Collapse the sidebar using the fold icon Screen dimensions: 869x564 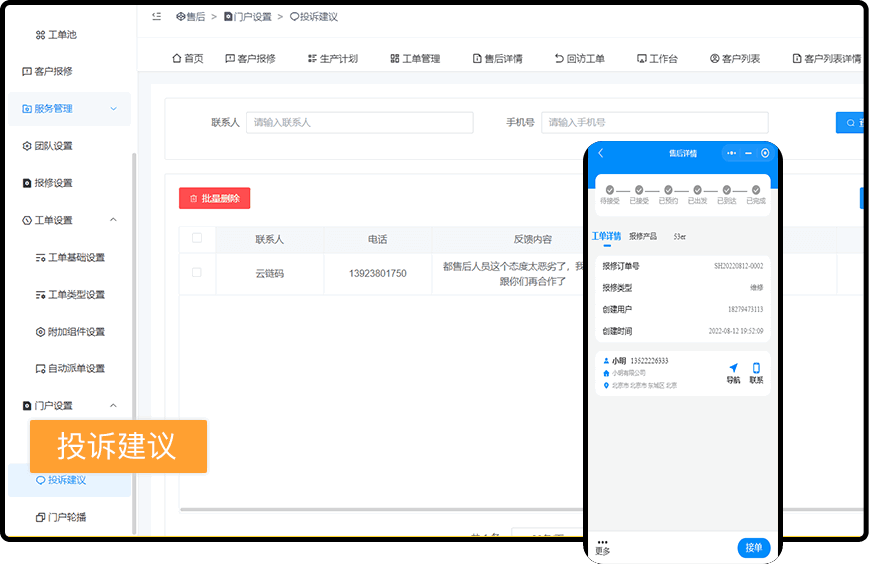157,17
